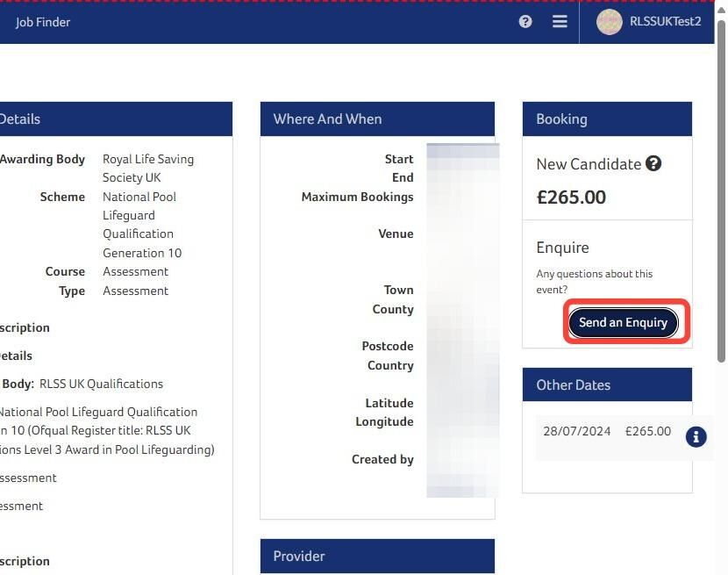Click the Provider panel header
The image size is (728, 575).
tap(377, 556)
